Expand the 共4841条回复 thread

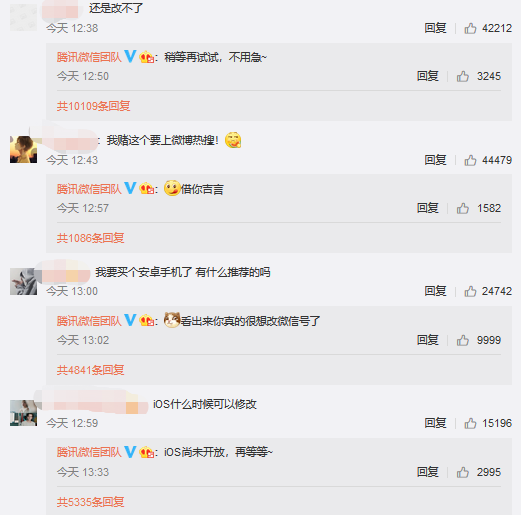click(x=90, y=370)
